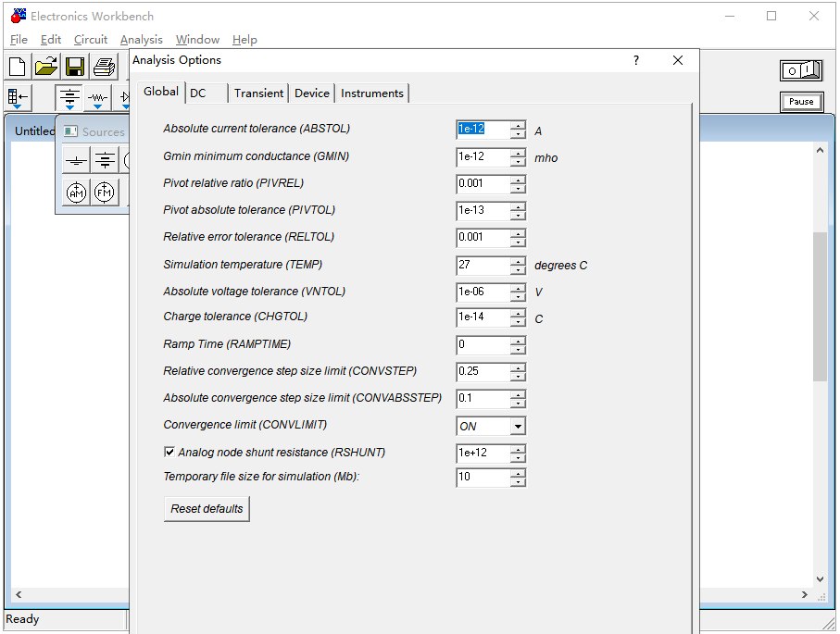Select the Battery component in Sources
The image size is (840, 634).
106,160
